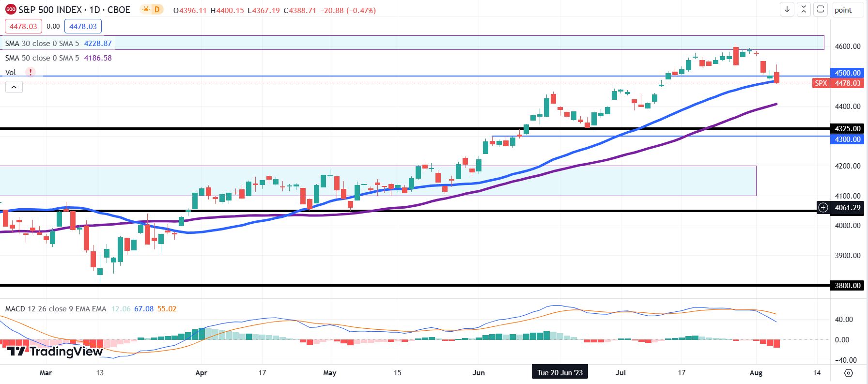Open chart settings gear icon at bottom right
This screenshot has width=868, height=384.
point(849,373)
